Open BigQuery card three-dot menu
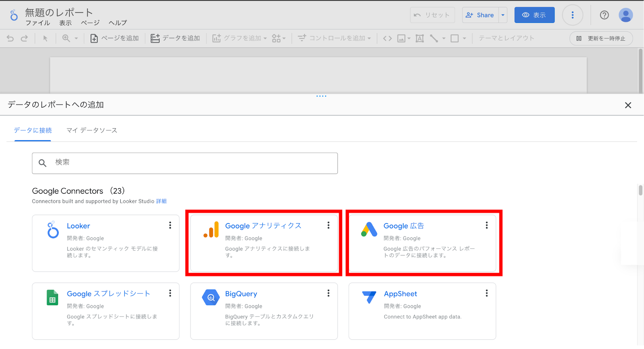Viewport: 644px width, 349px height. (328, 293)
